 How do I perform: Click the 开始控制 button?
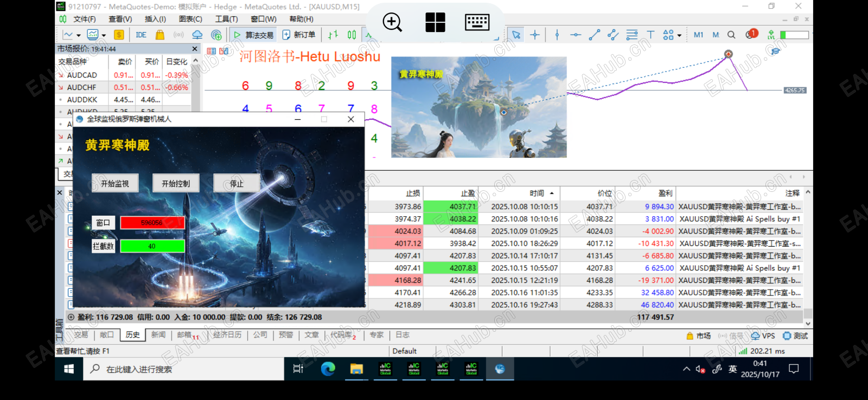(176, 184)
